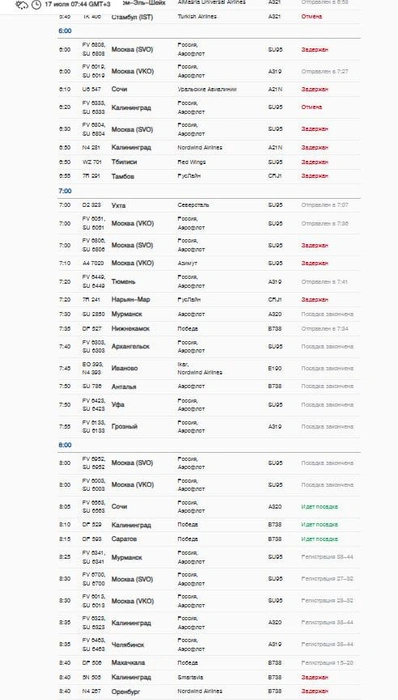Open the 5N 508 Калининград Smartavia flight
Viewport: 398px width, 700px height.
(209, 677)
